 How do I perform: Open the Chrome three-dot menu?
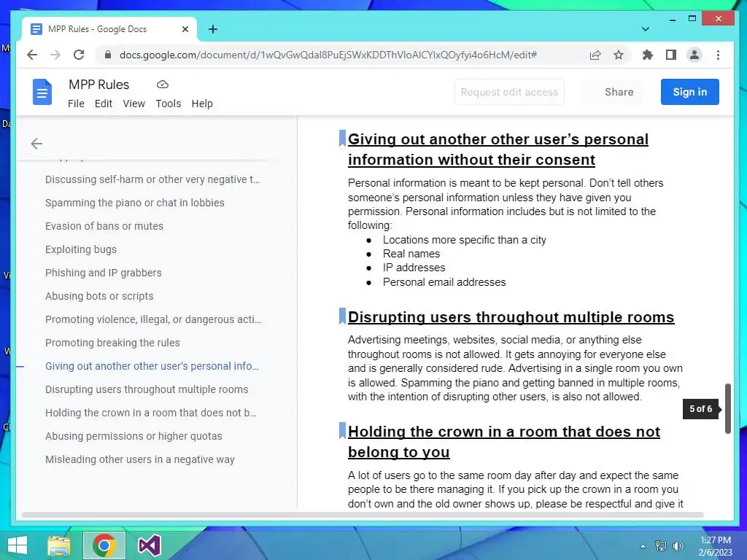pos(718,55)
